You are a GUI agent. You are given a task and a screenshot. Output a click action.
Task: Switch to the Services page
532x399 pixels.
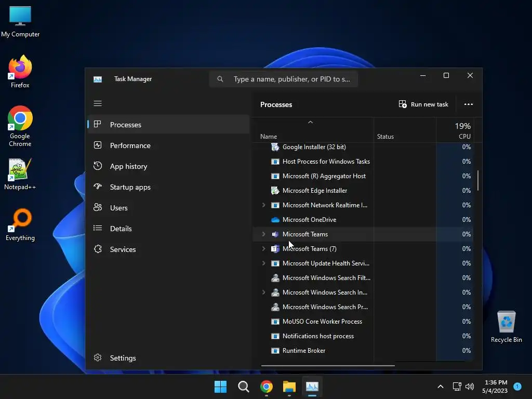coord(168,249)
